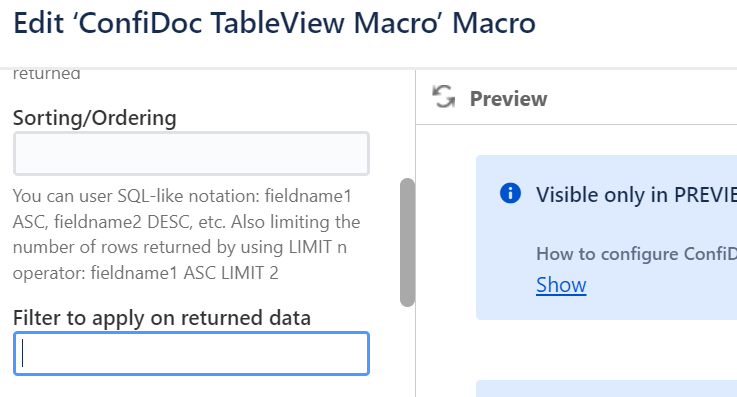Grab the parameter panel scrollbar thumb
This screenshot has height=397, width=737.
click(x=408, y=242)
